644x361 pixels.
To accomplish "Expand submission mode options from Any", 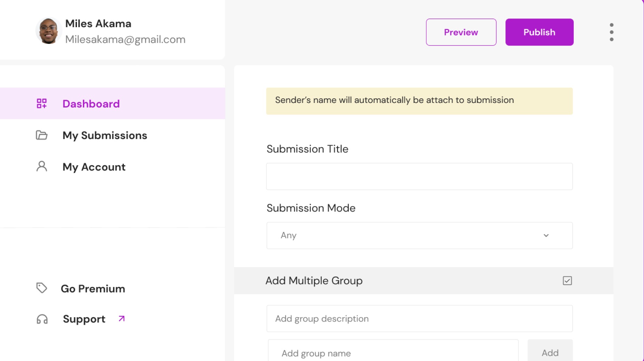I will [419, 235].
